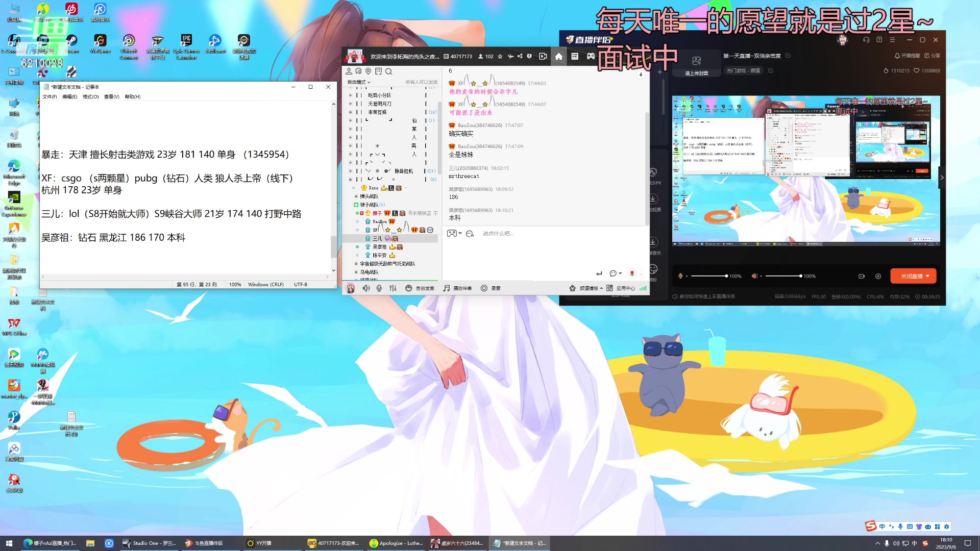Expand the 静音挂机 channel group
The height and width of the screenshot is (551, 980).
tap(350, 171)
